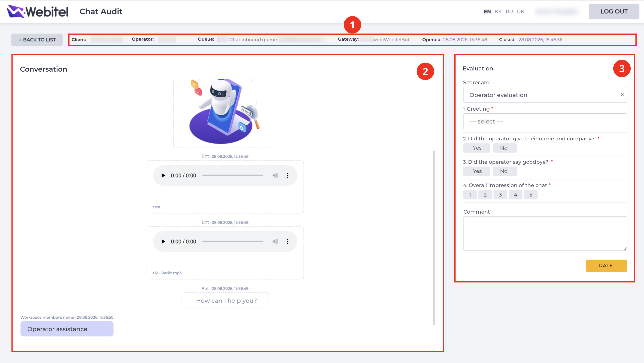Click the Closed timestamp 15:46:36
Viewport: 644px width, 363px height.
click(x=540, y=39)
